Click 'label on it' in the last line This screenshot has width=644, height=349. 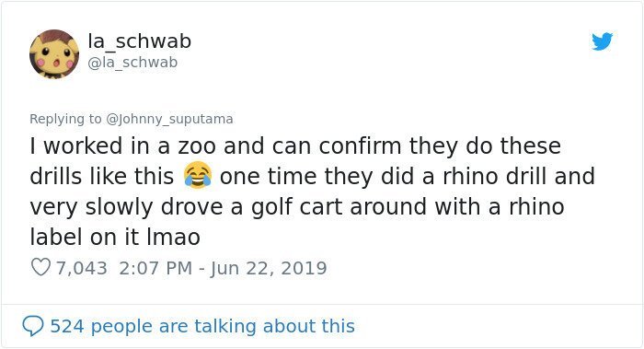point(85,237)
